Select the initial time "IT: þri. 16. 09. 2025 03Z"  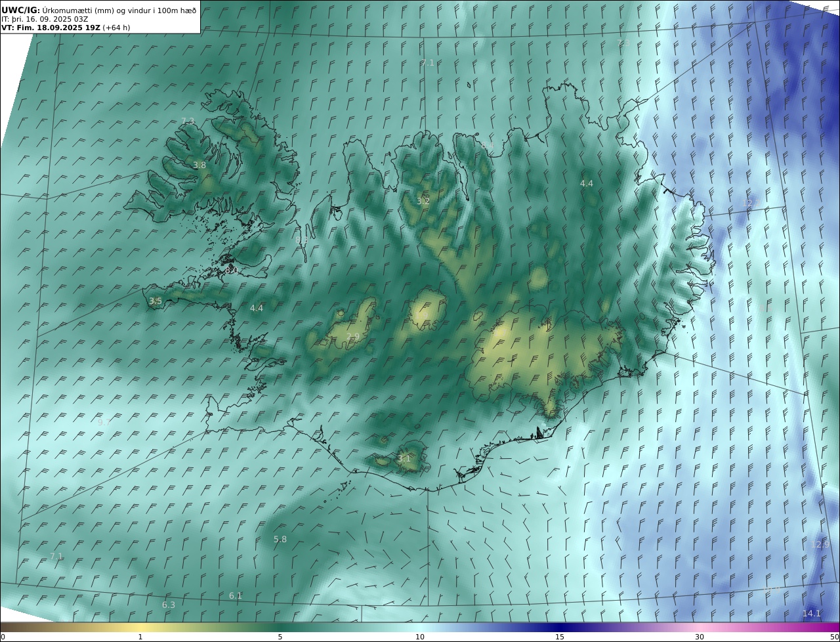coord(45,19)
